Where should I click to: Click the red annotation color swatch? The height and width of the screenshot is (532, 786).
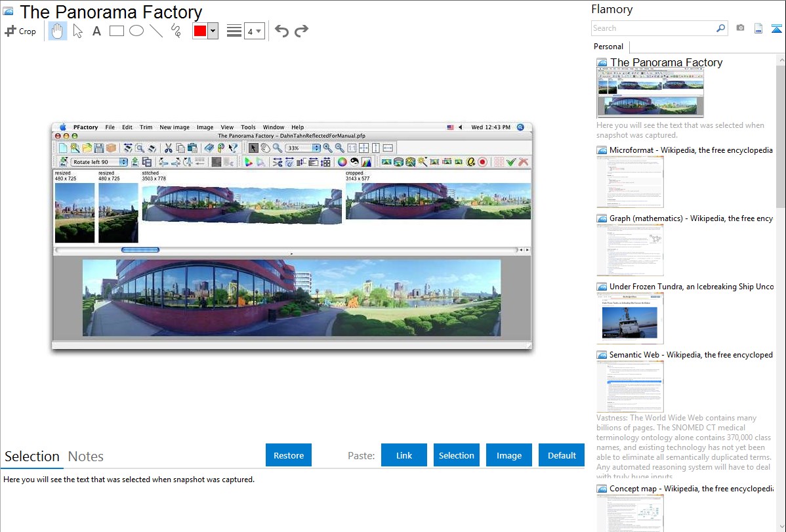click(200, 31)
